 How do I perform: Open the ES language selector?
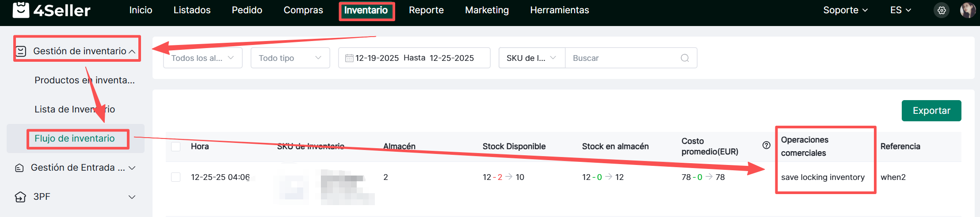(900, 10)
